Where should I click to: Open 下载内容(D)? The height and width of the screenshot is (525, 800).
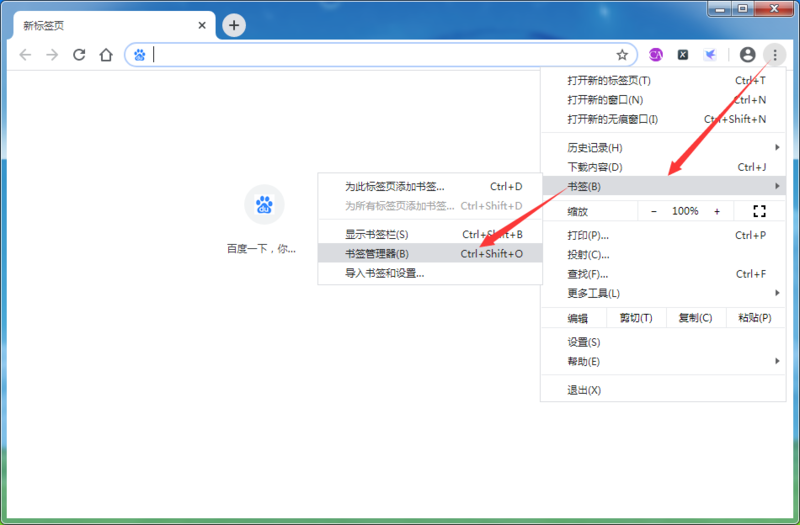coord(663,167)
